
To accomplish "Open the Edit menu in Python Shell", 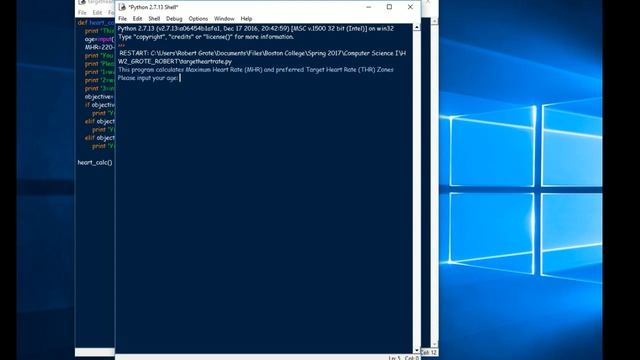I will pos(138,19).
